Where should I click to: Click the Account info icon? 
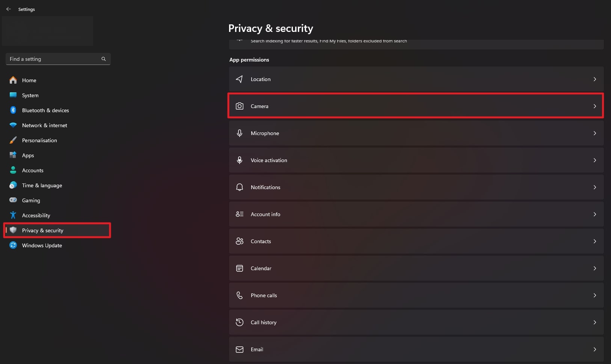240,214
